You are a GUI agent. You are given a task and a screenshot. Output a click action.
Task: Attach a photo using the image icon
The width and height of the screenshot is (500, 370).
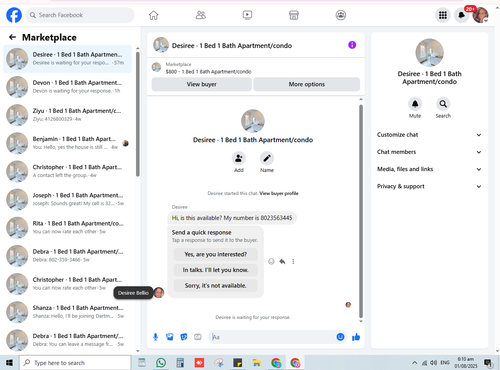coord(170,337)
